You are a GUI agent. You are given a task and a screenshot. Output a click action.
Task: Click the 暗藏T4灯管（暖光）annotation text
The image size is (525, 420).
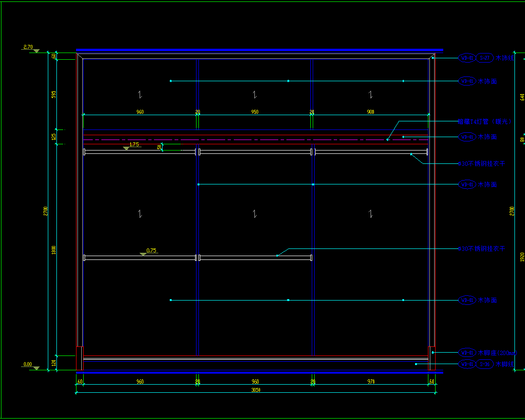pos(484,121)
